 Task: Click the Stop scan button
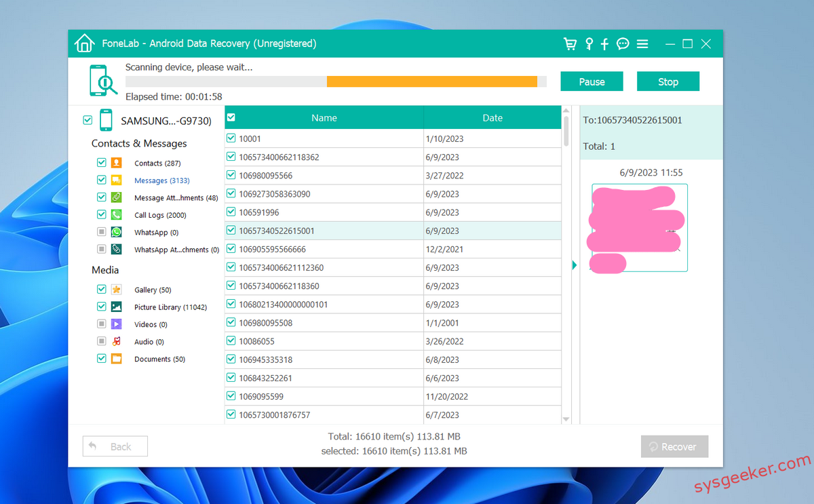point(667,81)
